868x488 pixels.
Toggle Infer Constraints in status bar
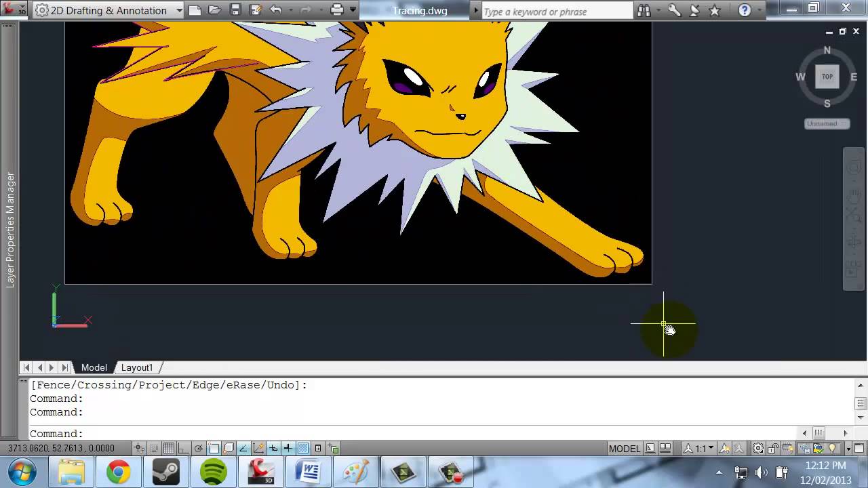coord(139,448)
